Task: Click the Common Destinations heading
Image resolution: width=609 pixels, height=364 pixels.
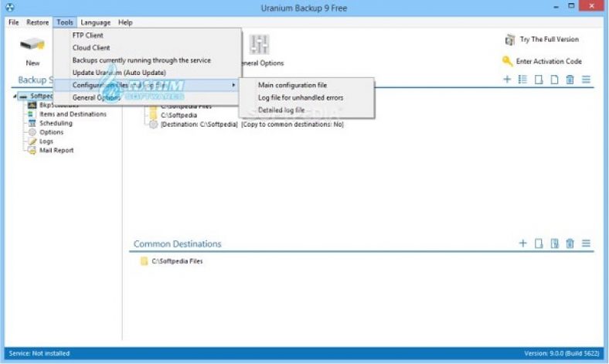Action: (177, 244)
